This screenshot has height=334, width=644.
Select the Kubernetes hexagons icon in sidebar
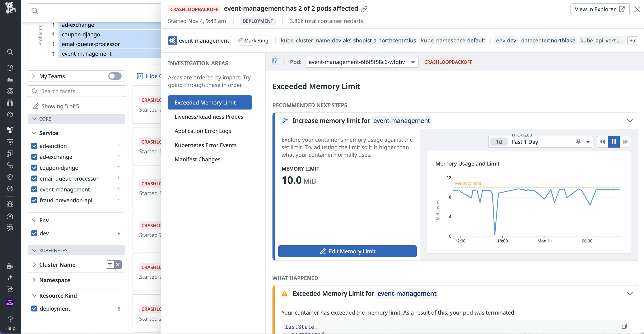tap(10, 130)
